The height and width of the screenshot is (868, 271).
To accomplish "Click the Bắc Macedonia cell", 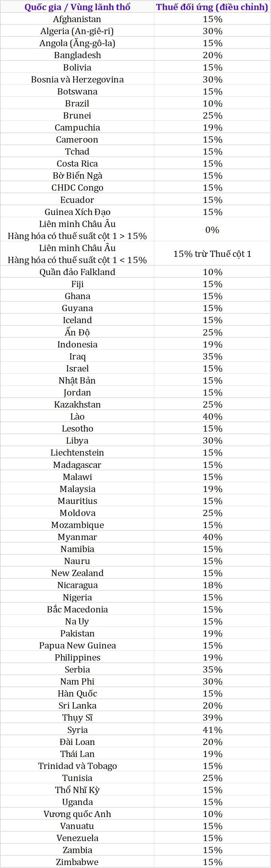I will pyautogui.click(x=77, y=609).
